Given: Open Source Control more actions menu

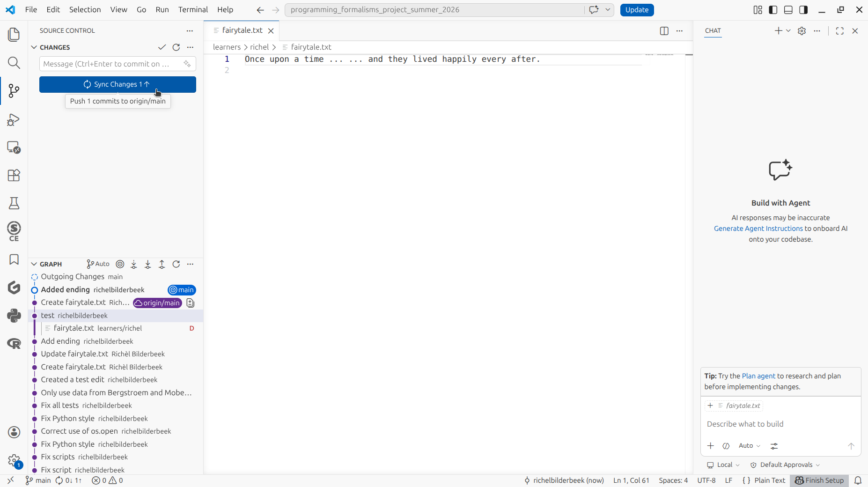Looking at the screenshot, I should [x=190, y=31].
